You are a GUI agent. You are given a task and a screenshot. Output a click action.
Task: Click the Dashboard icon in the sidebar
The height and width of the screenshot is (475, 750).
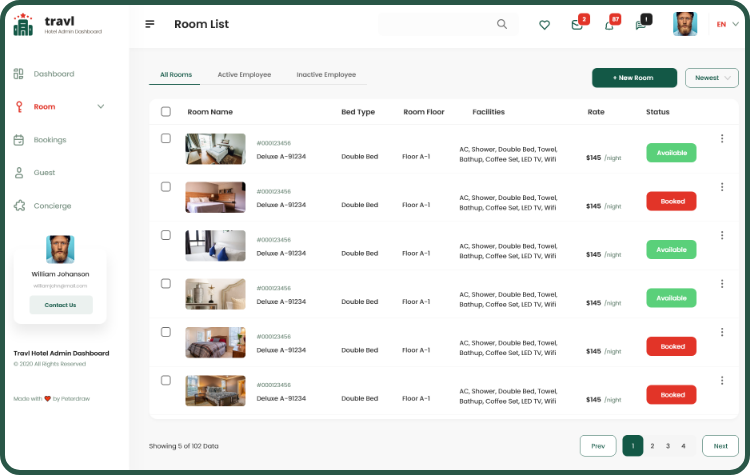19,74
